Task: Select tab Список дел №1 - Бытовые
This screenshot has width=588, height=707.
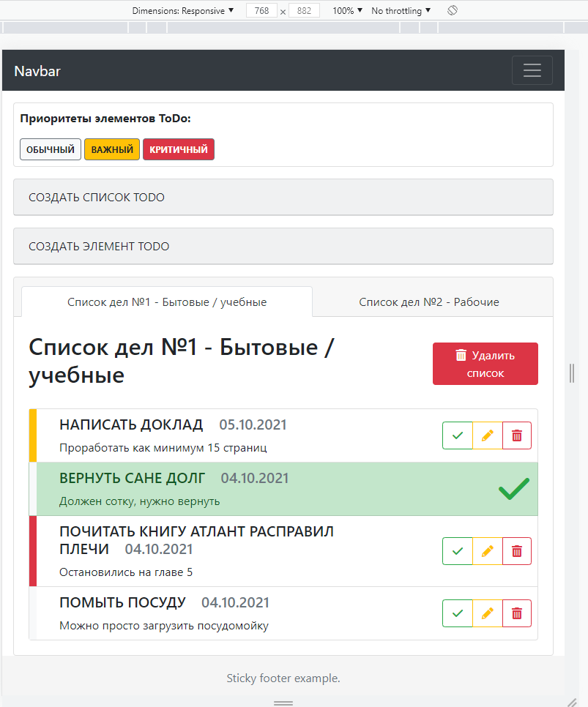Action: click(166, 301)
